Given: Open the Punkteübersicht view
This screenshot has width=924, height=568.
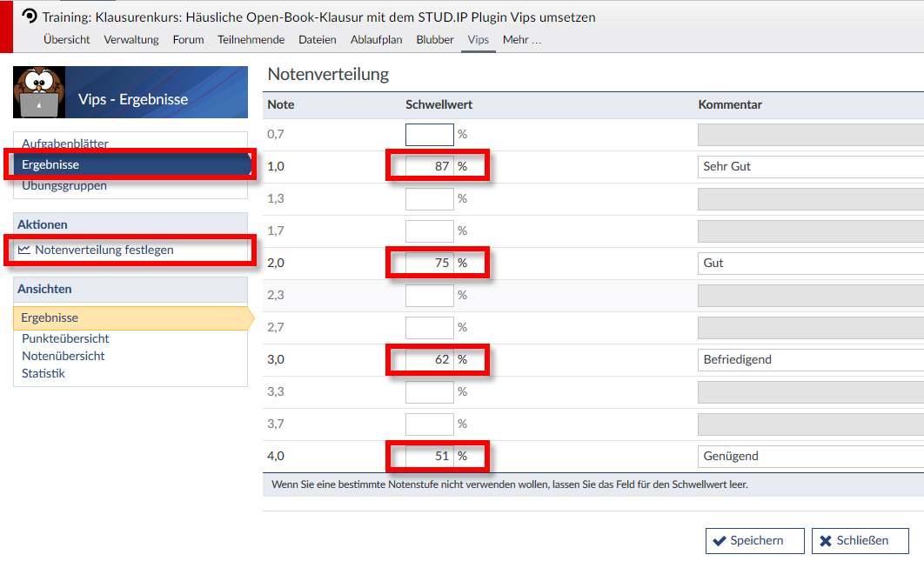Looking at the screenshot, I should 65,338.
